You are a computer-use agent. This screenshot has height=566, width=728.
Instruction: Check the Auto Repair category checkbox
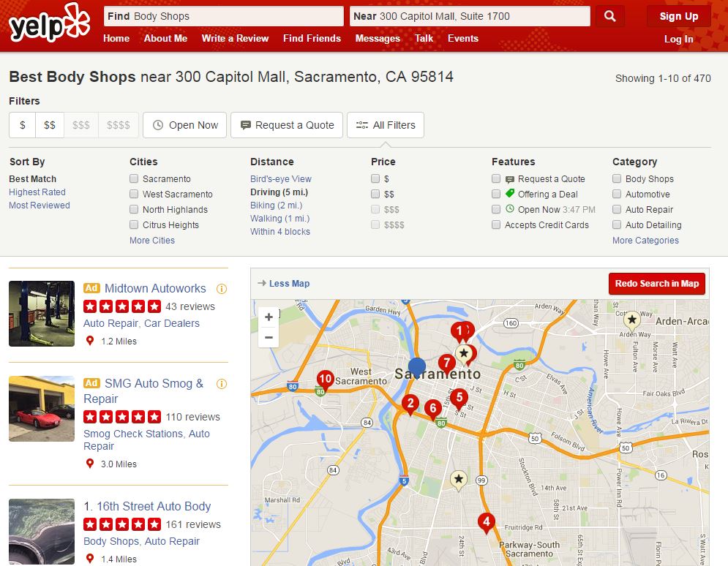[617, 209]
